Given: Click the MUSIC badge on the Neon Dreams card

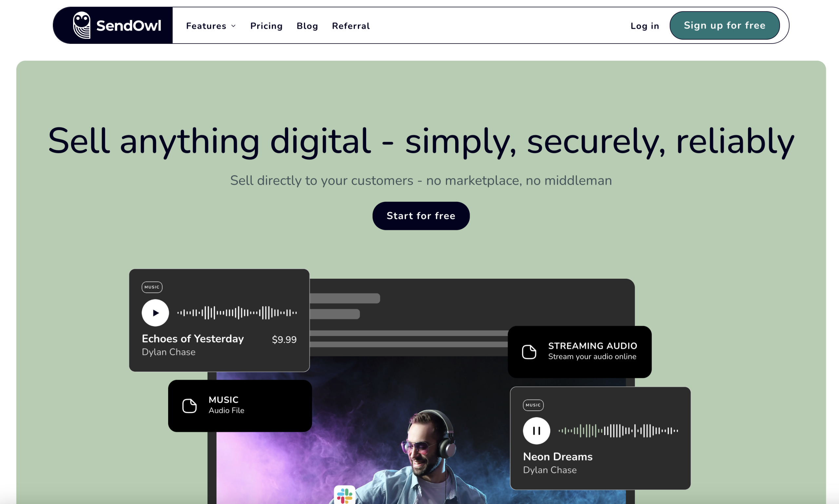Looking at the screenshot, I should pyautogui.click(x=533, y=405).
